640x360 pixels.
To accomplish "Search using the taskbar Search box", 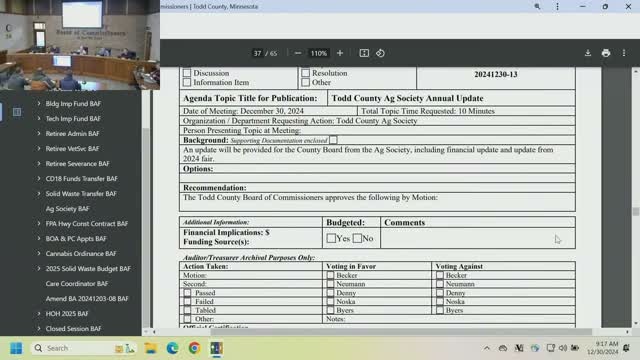I will (84, 348).
